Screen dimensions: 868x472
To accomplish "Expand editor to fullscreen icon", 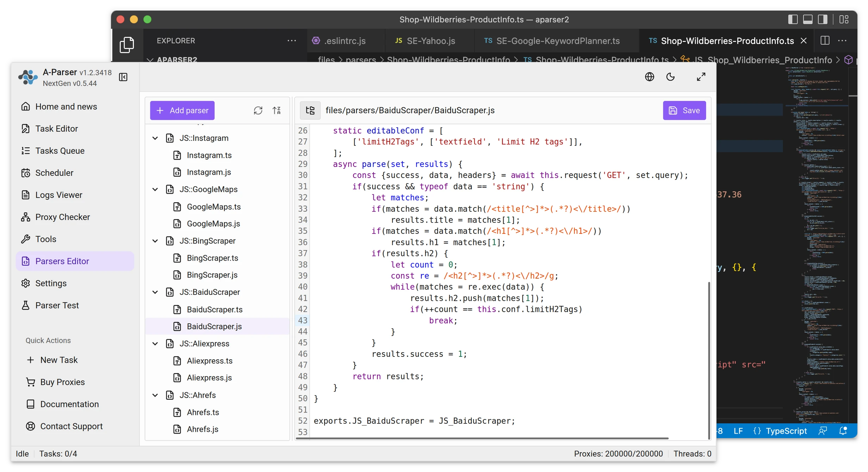I will (x=701, y=77).
